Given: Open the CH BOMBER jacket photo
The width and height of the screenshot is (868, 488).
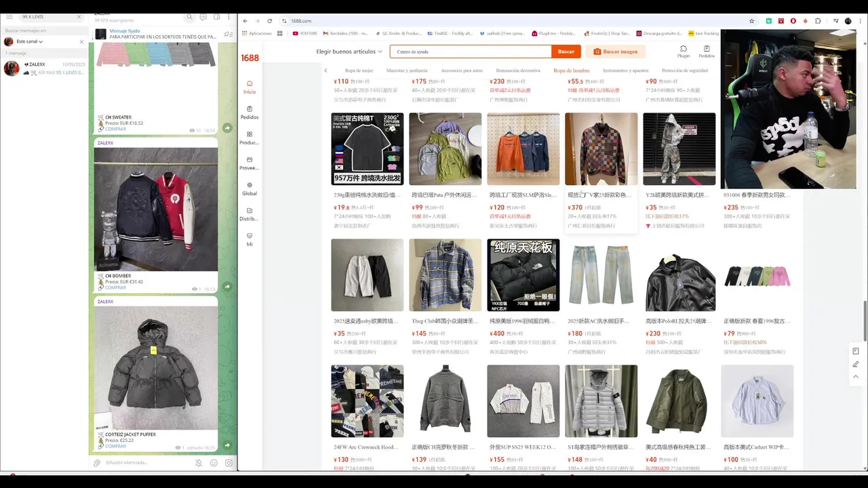Looking at the screenshot, I should [156, 209].
